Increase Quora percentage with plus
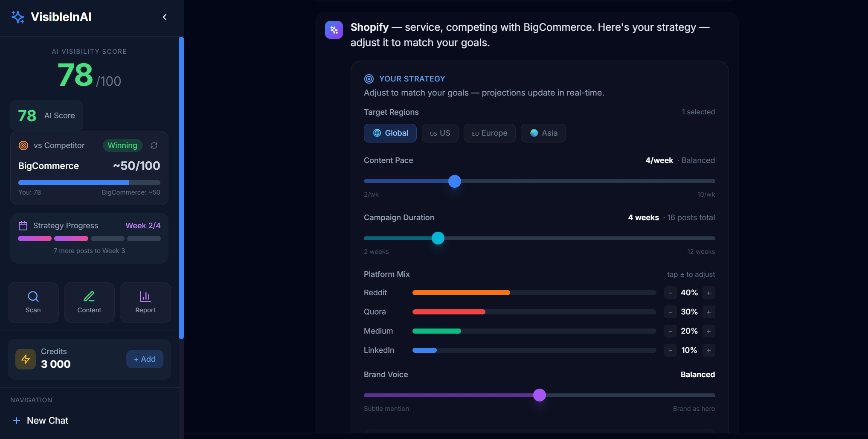Viewport: 868px width, 439px height. click(x=709, y=312)
